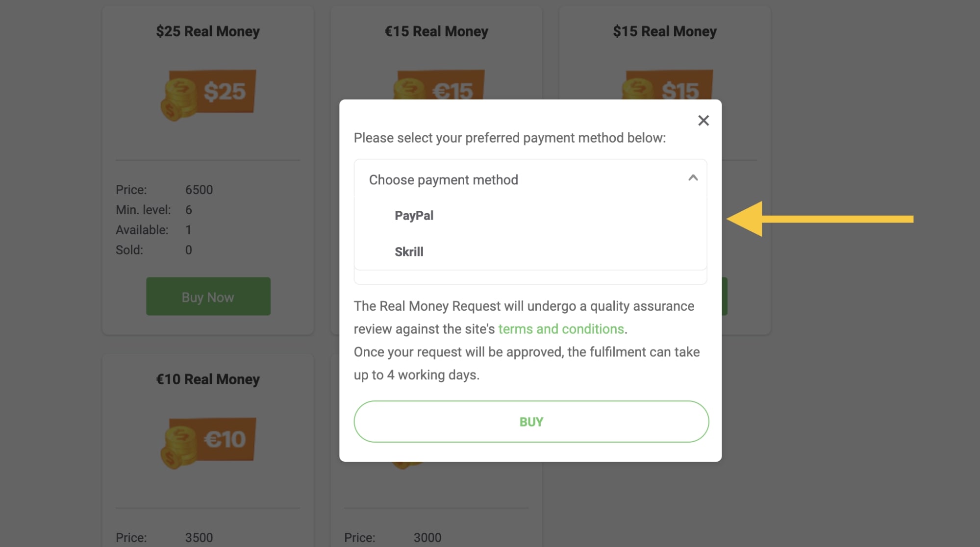Open the terms and conditions link
Screen dimensions: 980x547
(561, 329)
